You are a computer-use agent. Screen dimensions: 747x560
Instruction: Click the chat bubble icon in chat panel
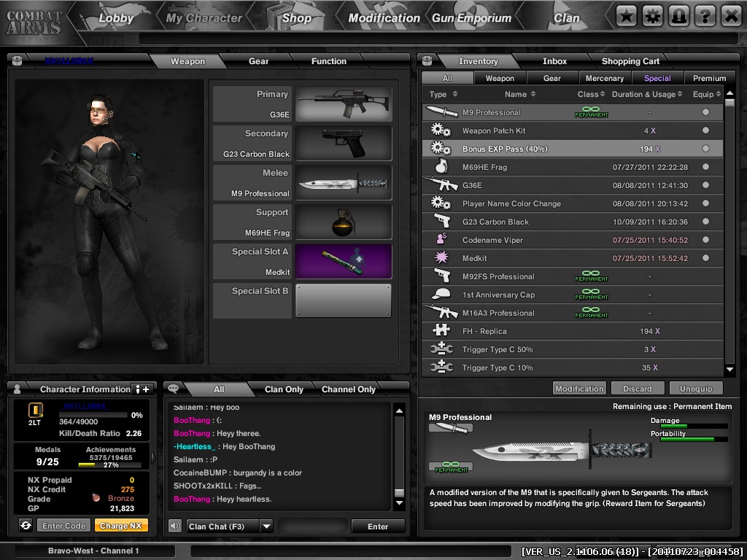[x=174, y=389]
